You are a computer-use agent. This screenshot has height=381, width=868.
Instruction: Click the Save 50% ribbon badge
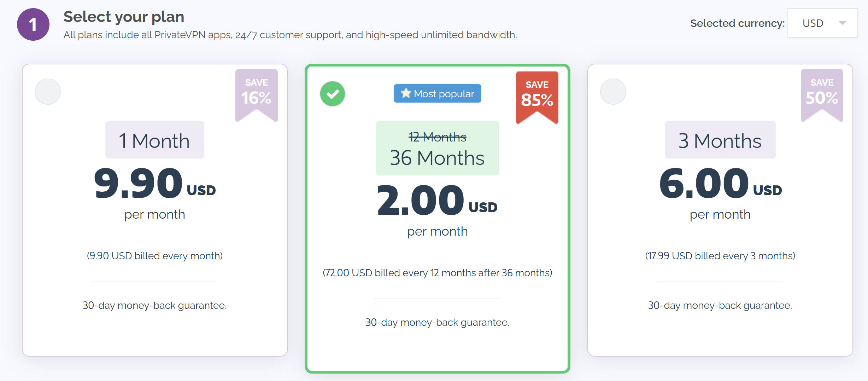click(822, 95)
